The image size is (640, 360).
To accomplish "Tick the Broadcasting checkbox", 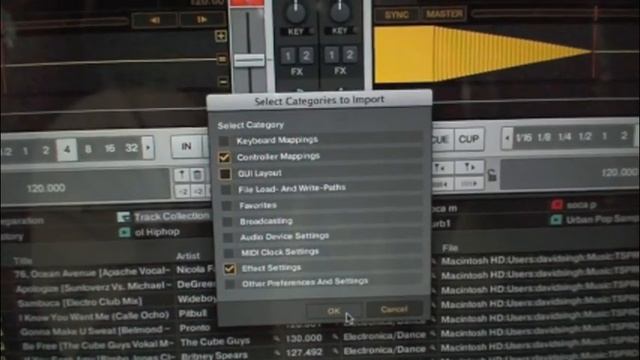I will tap(227, 222).
